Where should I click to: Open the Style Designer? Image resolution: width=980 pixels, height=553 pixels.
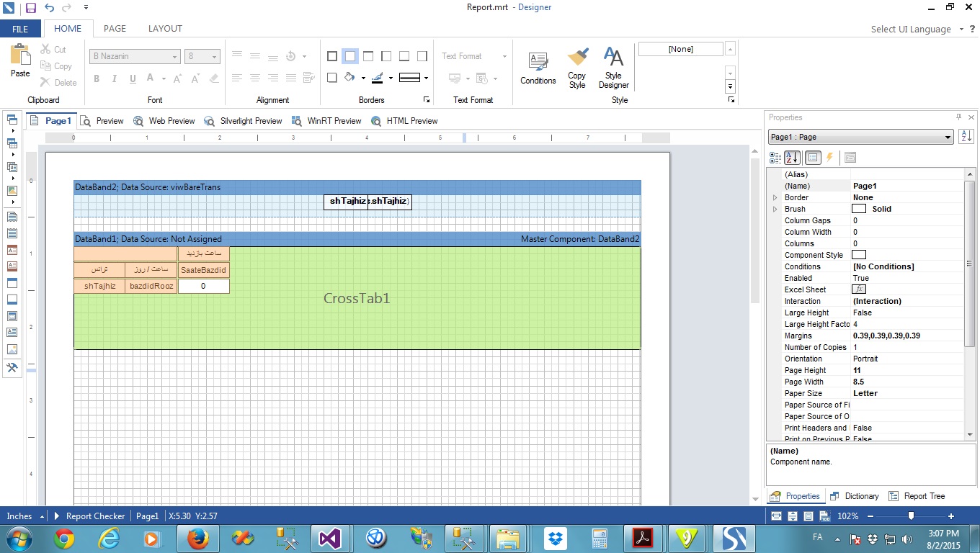[613, 68]
